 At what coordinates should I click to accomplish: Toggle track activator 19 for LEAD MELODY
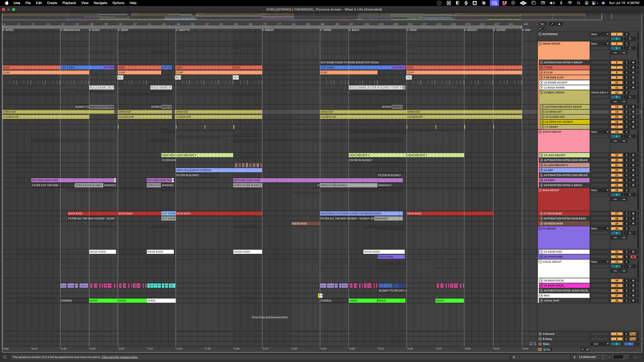coord(617,155)
